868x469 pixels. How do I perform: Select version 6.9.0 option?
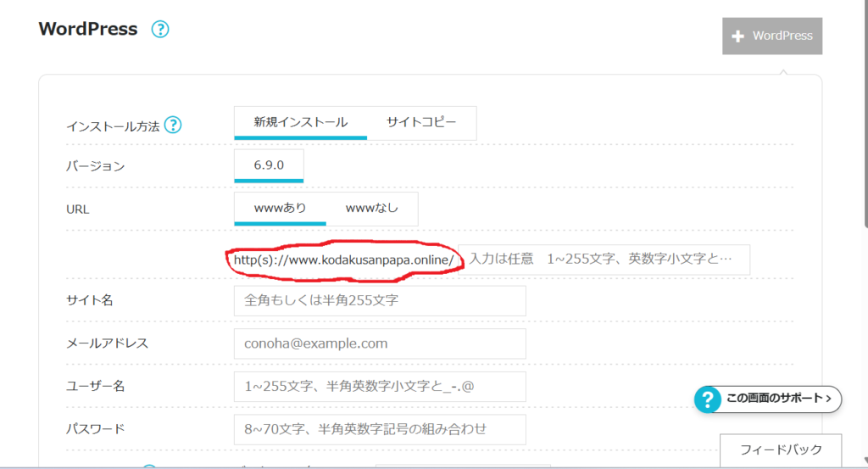(269, 165)
